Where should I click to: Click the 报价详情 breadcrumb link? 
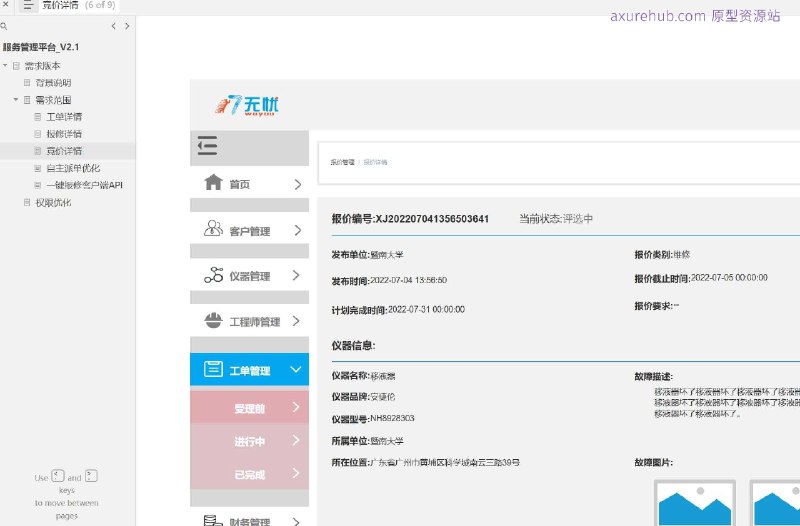375,162
